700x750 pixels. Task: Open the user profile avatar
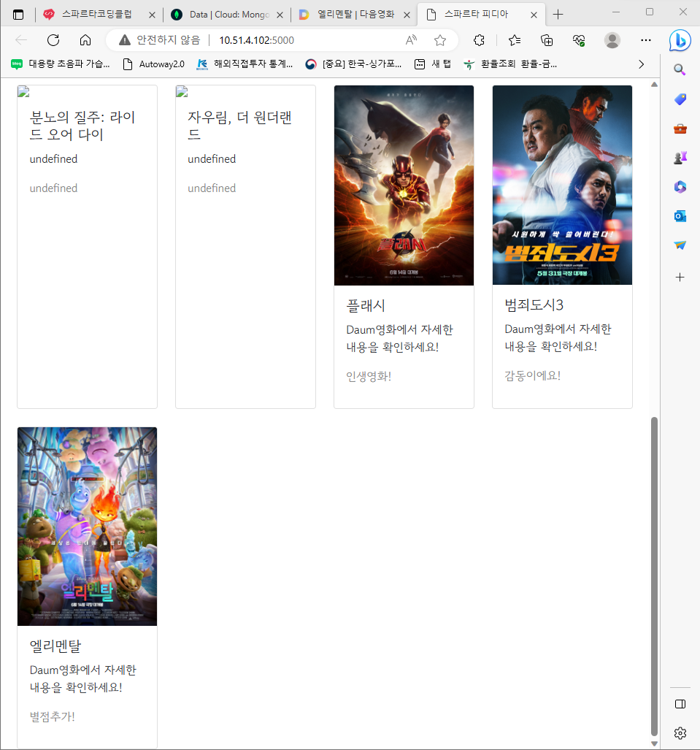[x=612, y=40]
